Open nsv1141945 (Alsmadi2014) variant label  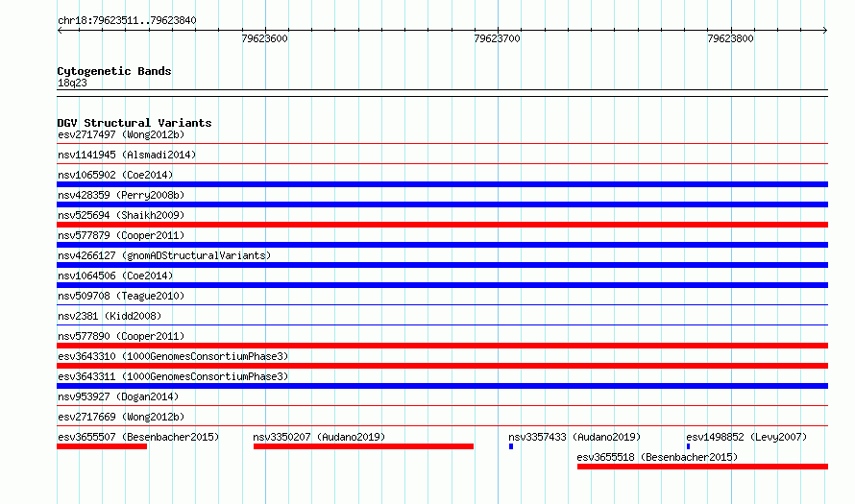point(127,155)
